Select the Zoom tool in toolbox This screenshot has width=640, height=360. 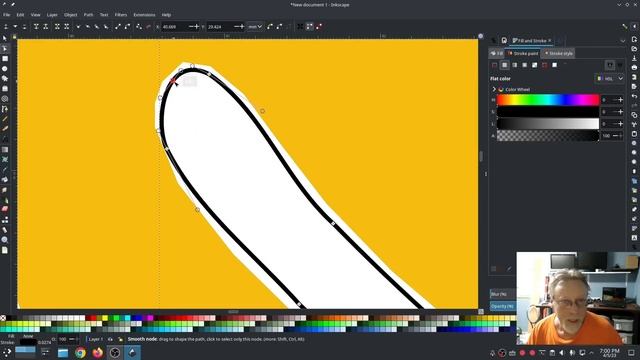click(x=4, y=240)
